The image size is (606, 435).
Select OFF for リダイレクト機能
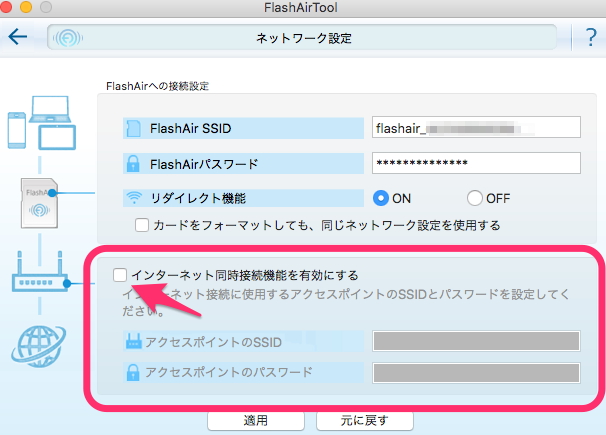point(475,198)
